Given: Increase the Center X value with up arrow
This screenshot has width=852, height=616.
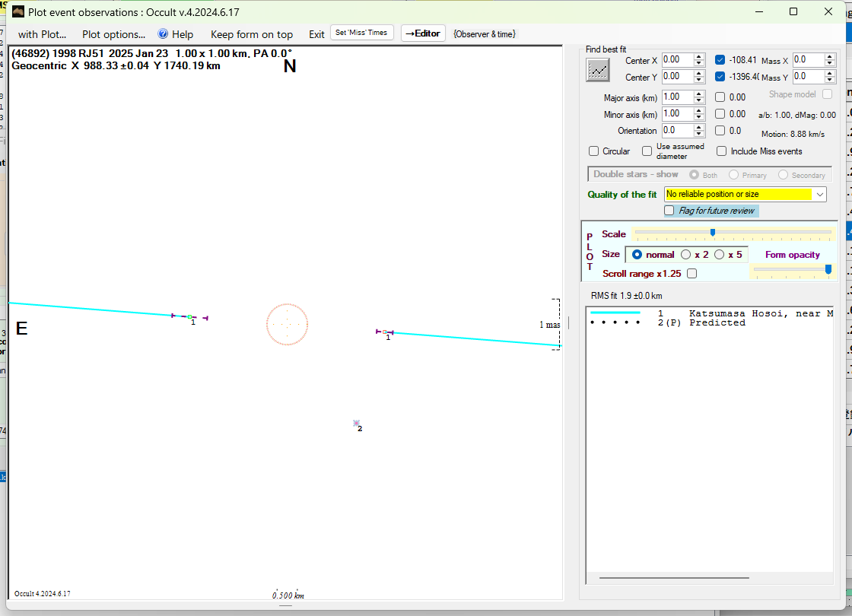Looking at the screenshot, I should coord(699,56).
